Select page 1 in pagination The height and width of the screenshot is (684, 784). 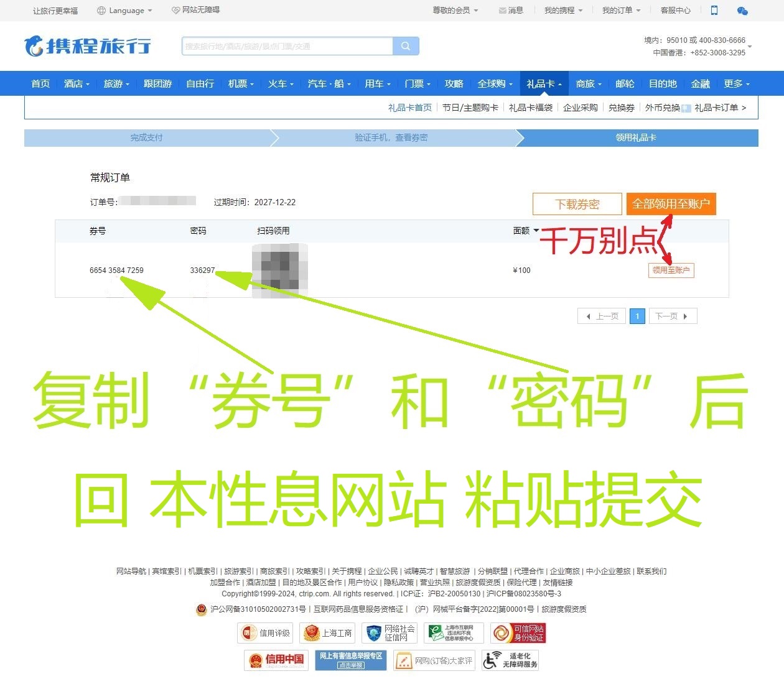pos(637,317)
